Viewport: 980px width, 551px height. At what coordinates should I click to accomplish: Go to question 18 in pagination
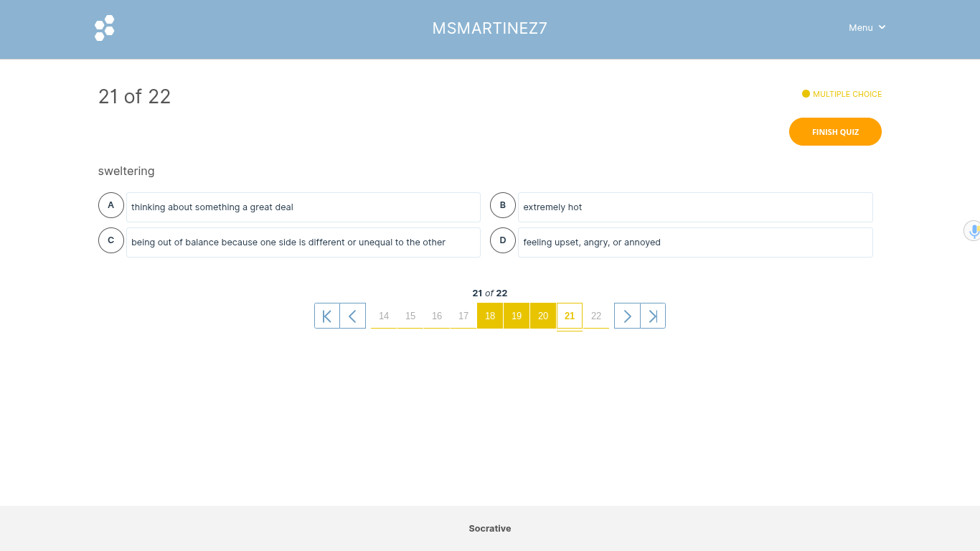490,316
